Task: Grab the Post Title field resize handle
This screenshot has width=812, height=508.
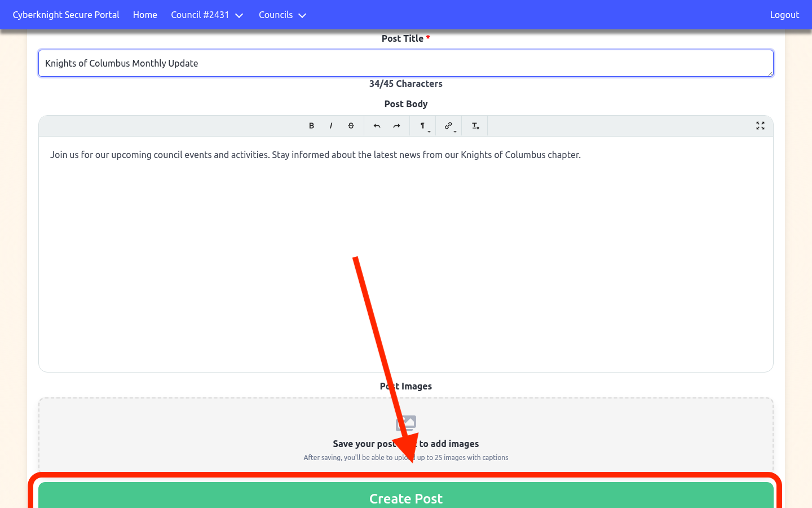Action: (770, 73)
